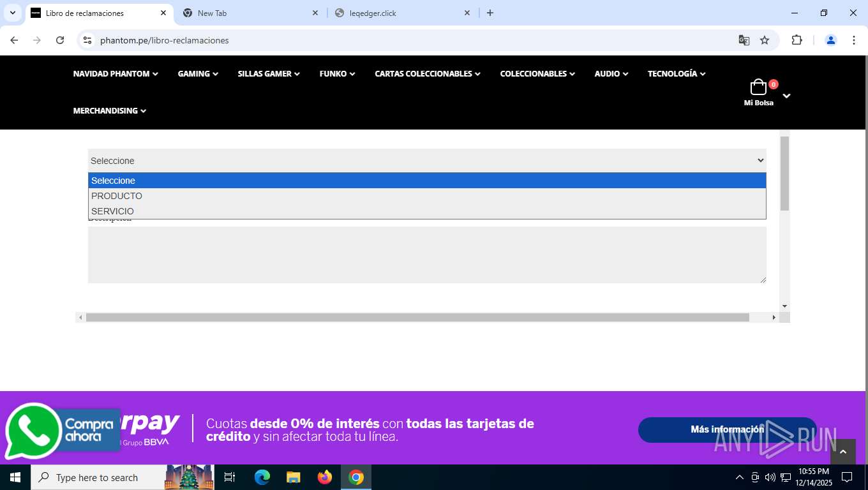This screenshot has height=490, width=868.
Task: Open the Chrome three-dot menu
Action: [854, 40]
